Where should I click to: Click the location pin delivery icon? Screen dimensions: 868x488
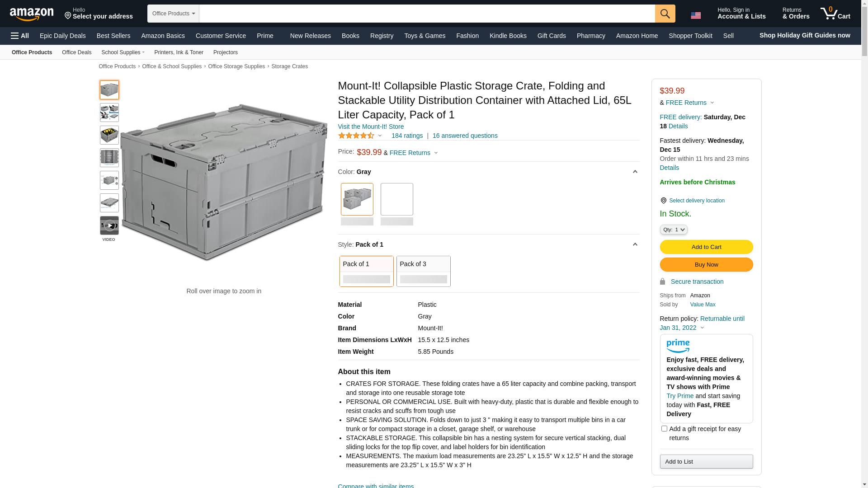pos(663,201)
